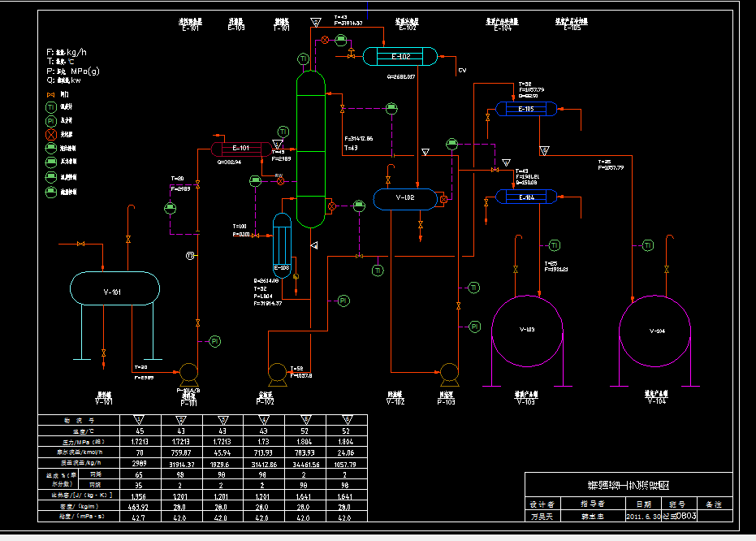Viewport: 756px width, 541px height.
Task: Click the viscosity cell reading 42.7
Action: (138, 517)
